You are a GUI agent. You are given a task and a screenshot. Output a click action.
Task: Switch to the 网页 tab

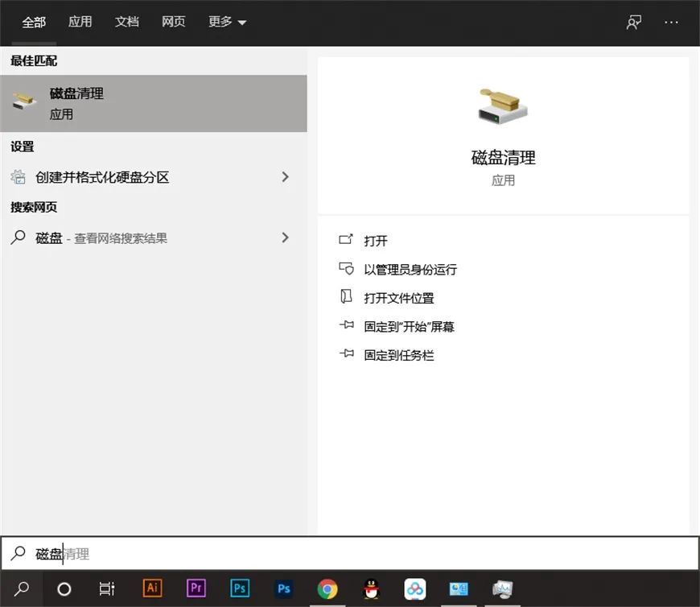tap(173, 22)
